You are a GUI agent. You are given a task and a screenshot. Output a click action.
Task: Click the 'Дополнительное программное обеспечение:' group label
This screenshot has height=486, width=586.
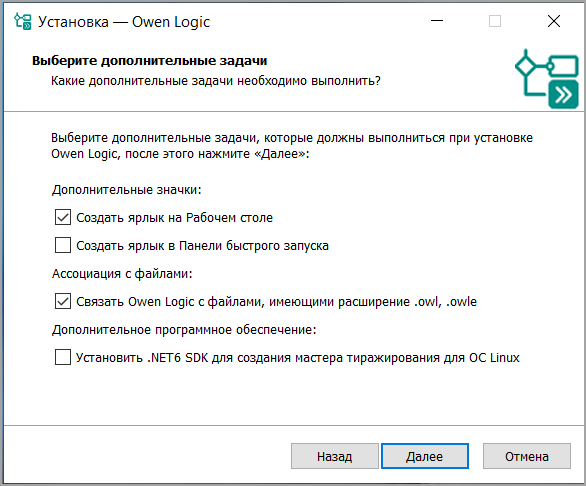(x=184, y=330)
